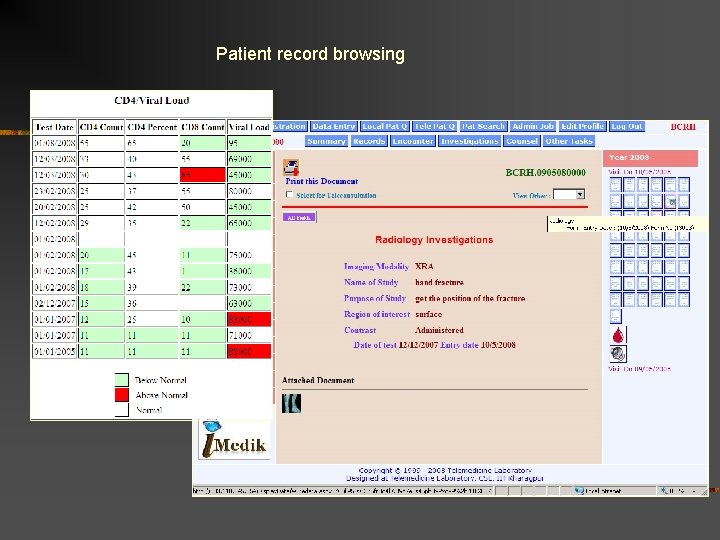720x540 pixels.
Task: Click the Test Date column header
Action: point(54,127)
